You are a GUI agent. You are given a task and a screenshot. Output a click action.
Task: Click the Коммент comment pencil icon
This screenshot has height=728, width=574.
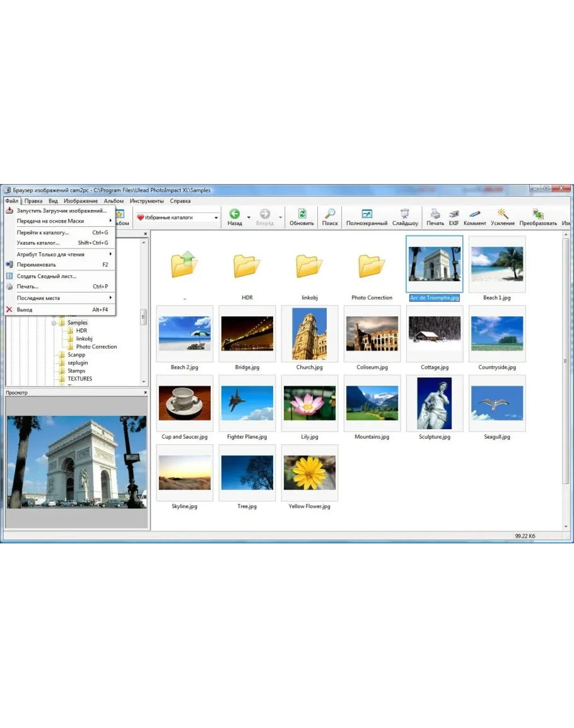(475, 217)
